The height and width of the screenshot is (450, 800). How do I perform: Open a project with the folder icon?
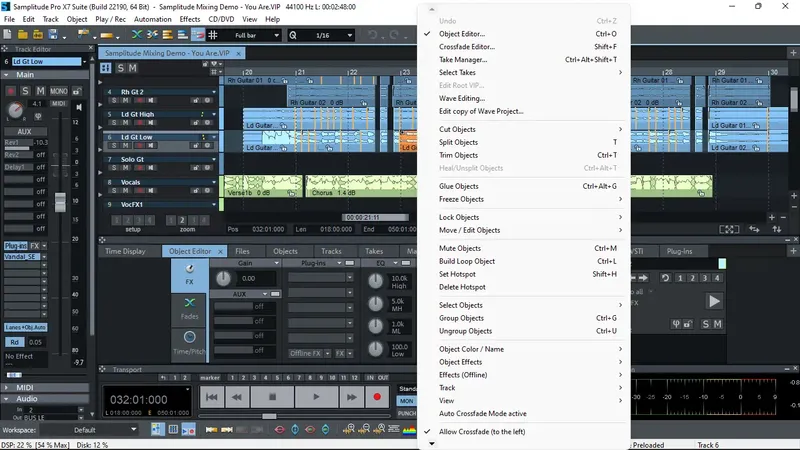(x=22, y=35)
